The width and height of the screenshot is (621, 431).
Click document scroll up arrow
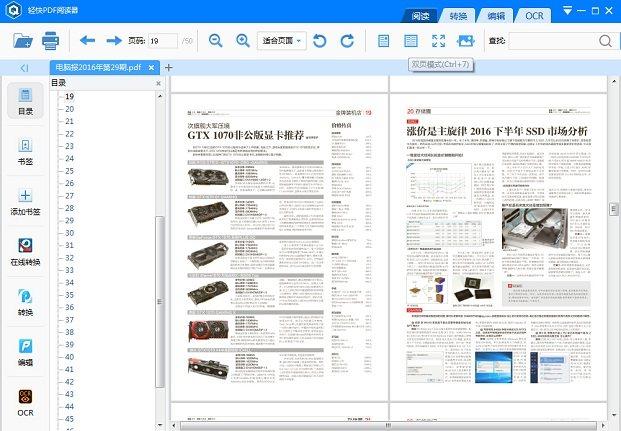click(x=613, y=81)
